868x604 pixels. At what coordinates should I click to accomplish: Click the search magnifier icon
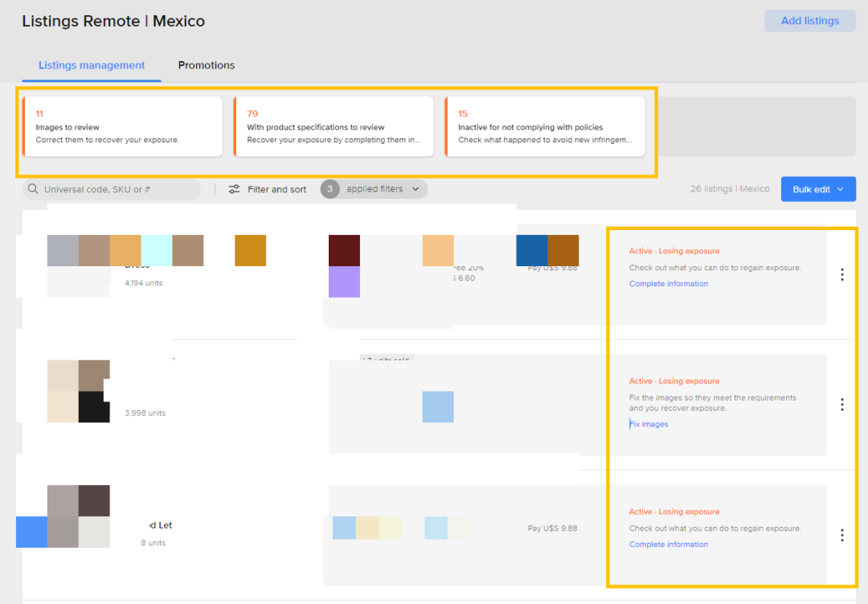pyautogui.click(x=33, y=190)
